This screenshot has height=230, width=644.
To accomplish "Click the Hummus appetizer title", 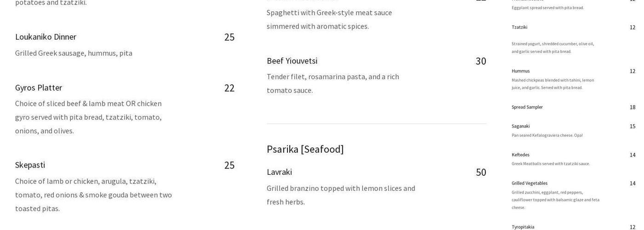I will point(520,71).
